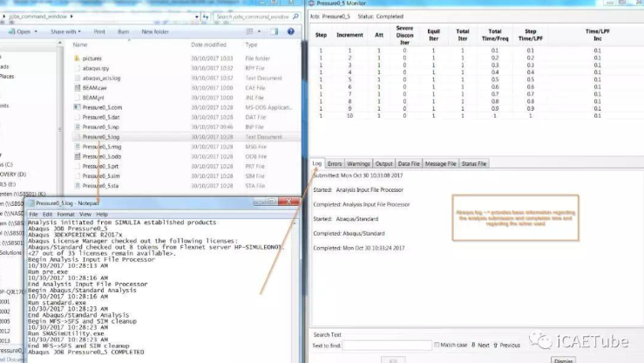Expand the Share with dropdown
The height and width of the screenshot is (363, 644).
click(x=79, y=31)
